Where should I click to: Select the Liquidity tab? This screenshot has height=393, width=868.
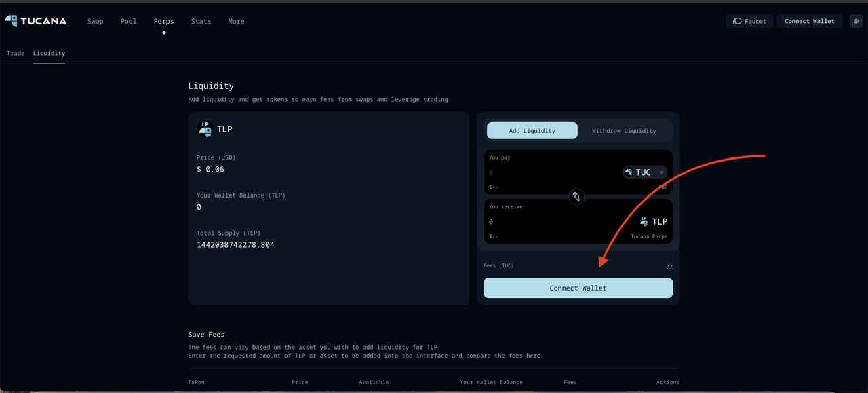(49, 53)
